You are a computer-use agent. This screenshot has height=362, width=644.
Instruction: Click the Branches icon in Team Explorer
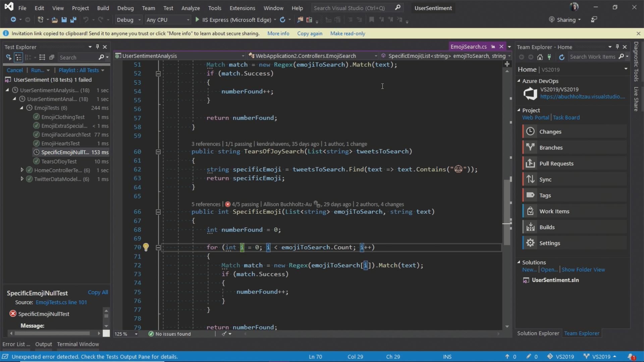[530, 147]
